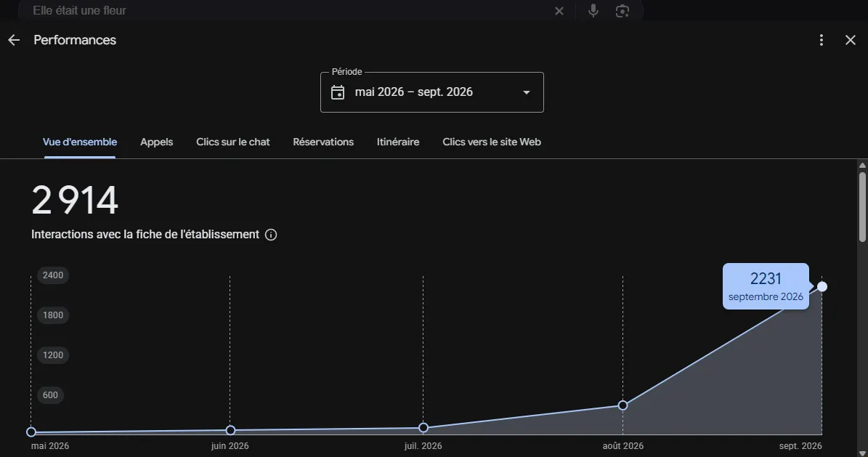Select the mai 2026 data point on chart
The height and width of the screenshot is (457, 868).
(x=31, y=432)
